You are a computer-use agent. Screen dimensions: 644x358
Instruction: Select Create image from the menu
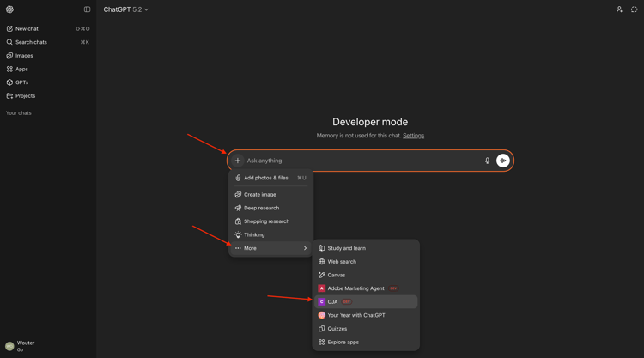click(270, 195)
